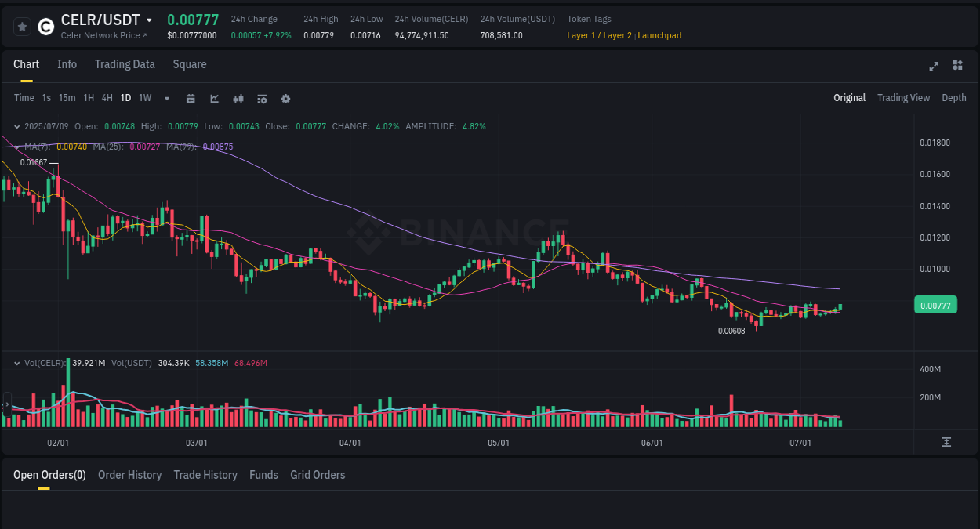Open the Order History tab
This screenshot has width=980, height=529.
[129, 475]
